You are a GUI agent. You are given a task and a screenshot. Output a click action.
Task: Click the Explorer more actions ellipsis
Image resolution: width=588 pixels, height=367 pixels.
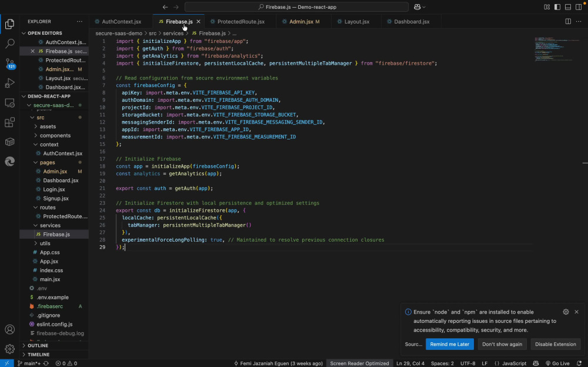pyautogui.click(x=79, y=21)
